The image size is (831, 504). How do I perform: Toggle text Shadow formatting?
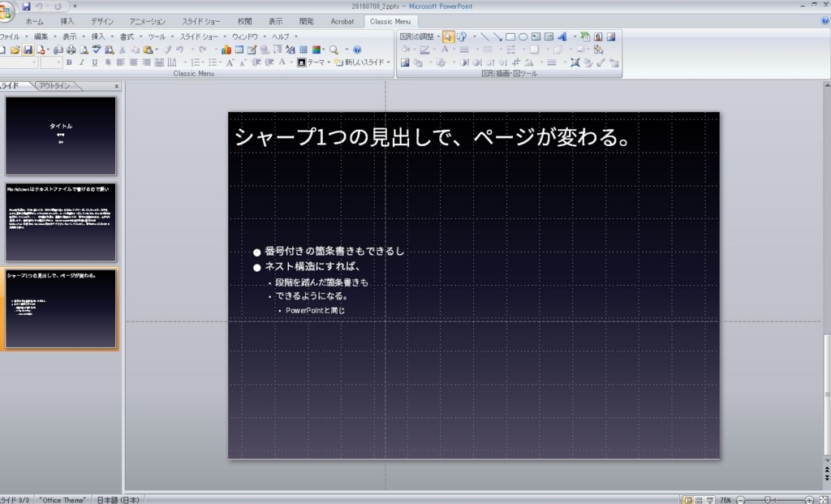coord(108,62)
